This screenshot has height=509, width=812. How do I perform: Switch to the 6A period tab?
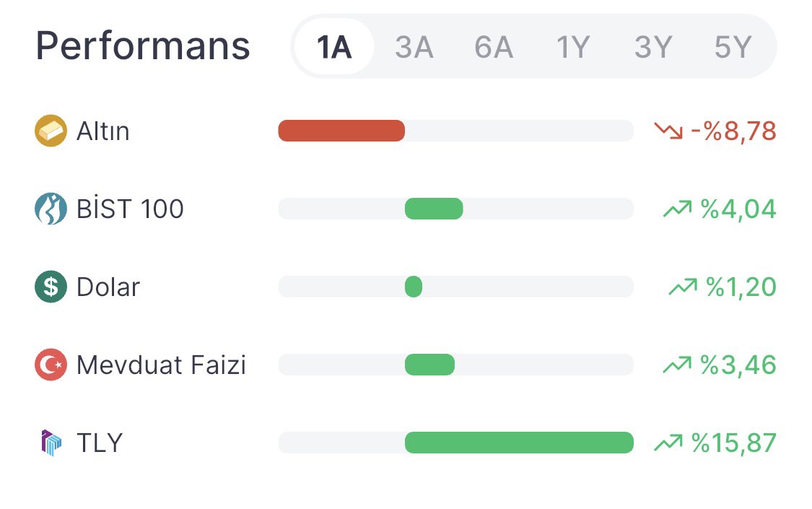point(494,47)
